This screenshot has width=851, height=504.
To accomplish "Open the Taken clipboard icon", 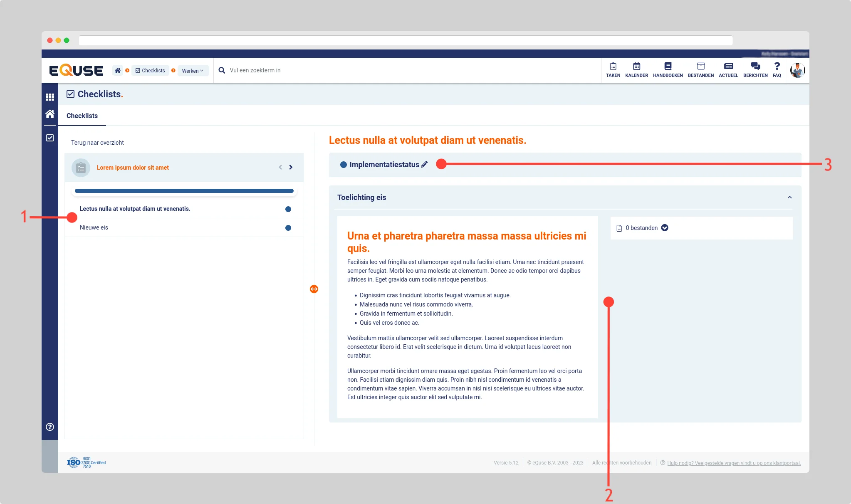I will pyautogui.click(x=613, y=67).
